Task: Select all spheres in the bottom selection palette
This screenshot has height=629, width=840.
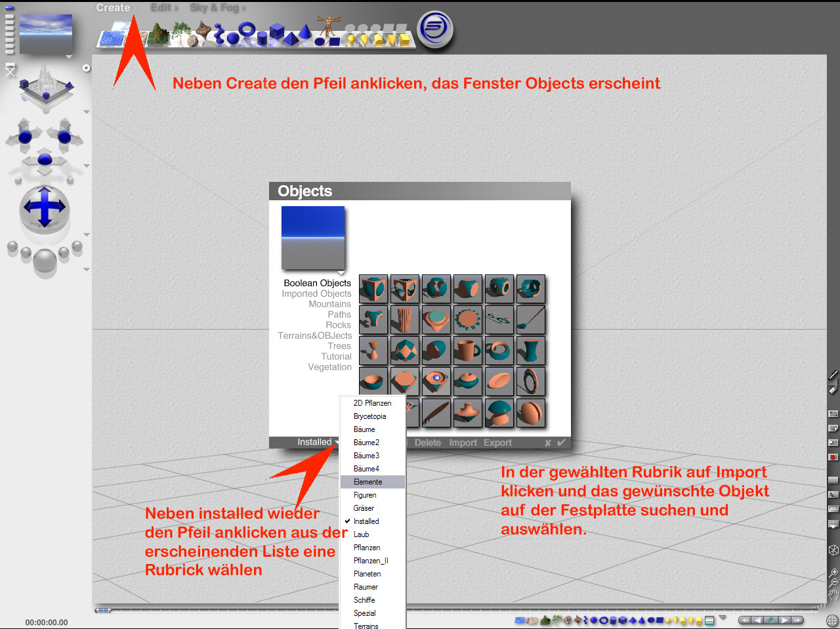Action: (593, 620)
